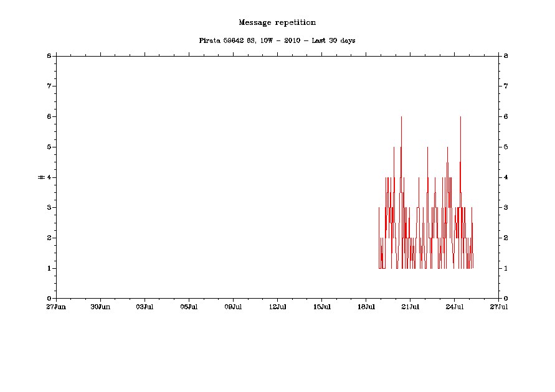
Task: Click the "#" y-axis unit label
Action: point(41,177)
